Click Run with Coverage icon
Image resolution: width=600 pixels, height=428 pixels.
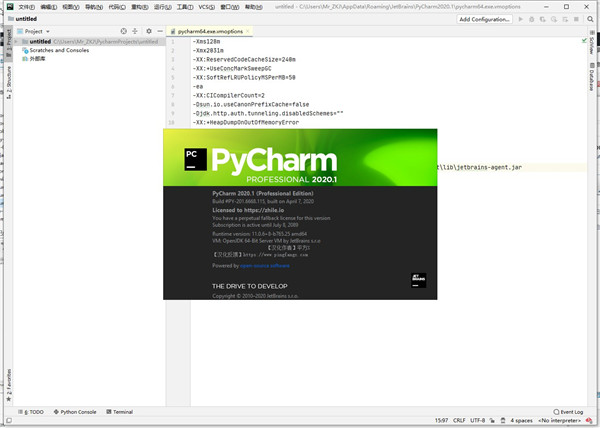click(543, 19)
